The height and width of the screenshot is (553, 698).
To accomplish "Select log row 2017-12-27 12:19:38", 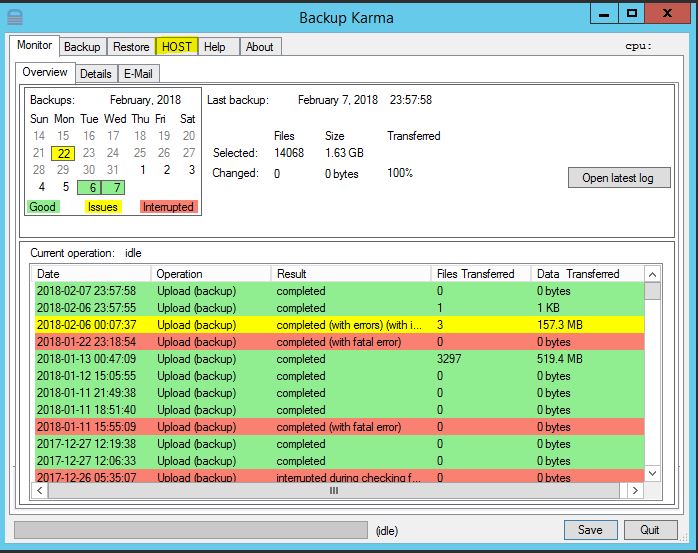I will 339,444.
